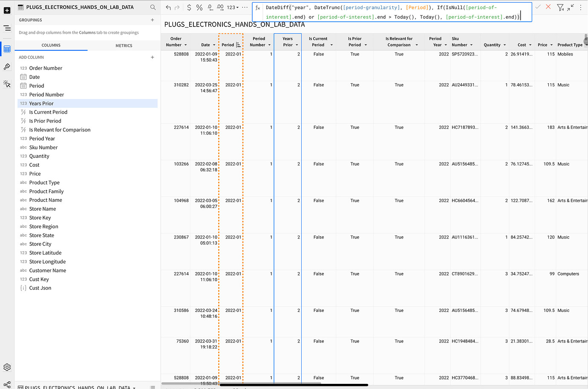Confirm the formula with the checkmark

pyautogui.click(x=538, y=7)
